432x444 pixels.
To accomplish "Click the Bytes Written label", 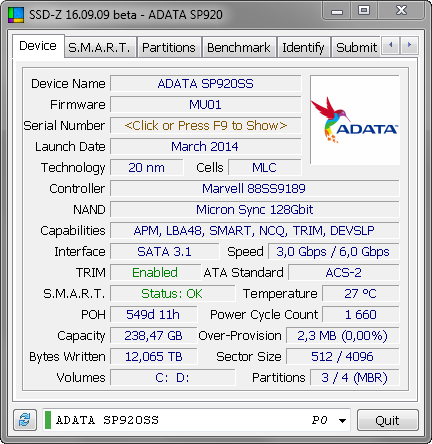I will point(67,357).
